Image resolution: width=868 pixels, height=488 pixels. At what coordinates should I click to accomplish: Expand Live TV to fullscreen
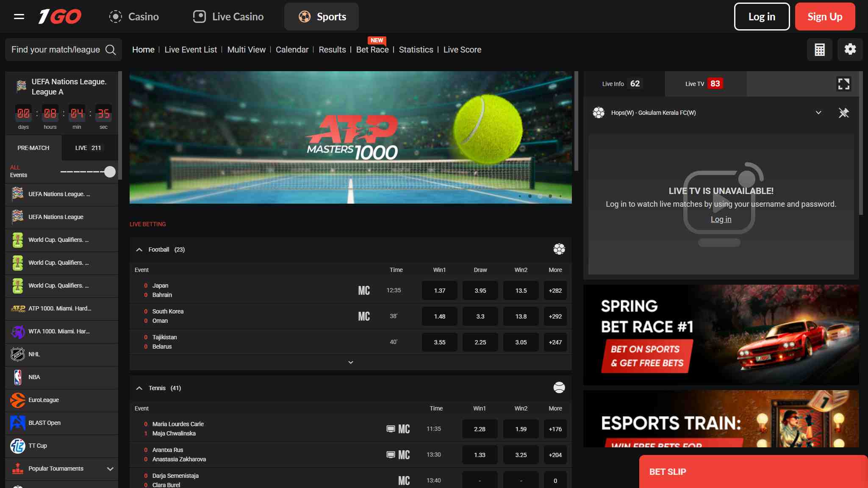[844, 84]
